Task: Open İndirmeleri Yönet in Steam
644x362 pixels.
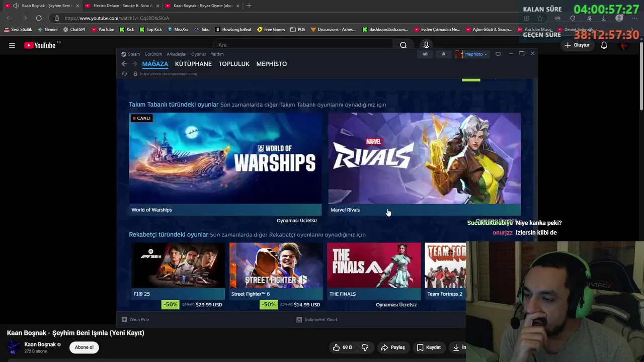Action: coord(316,320)
